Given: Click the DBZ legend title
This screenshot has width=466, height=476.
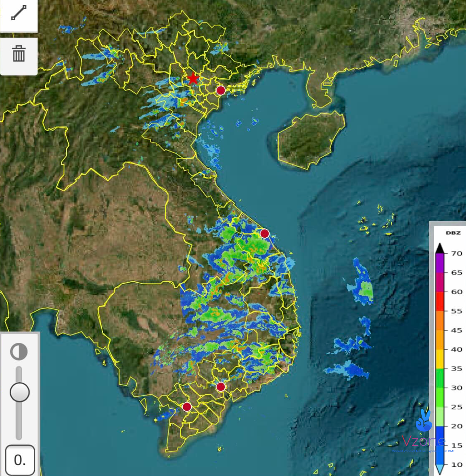Looking at the screenshot, I should pos(453,233).
